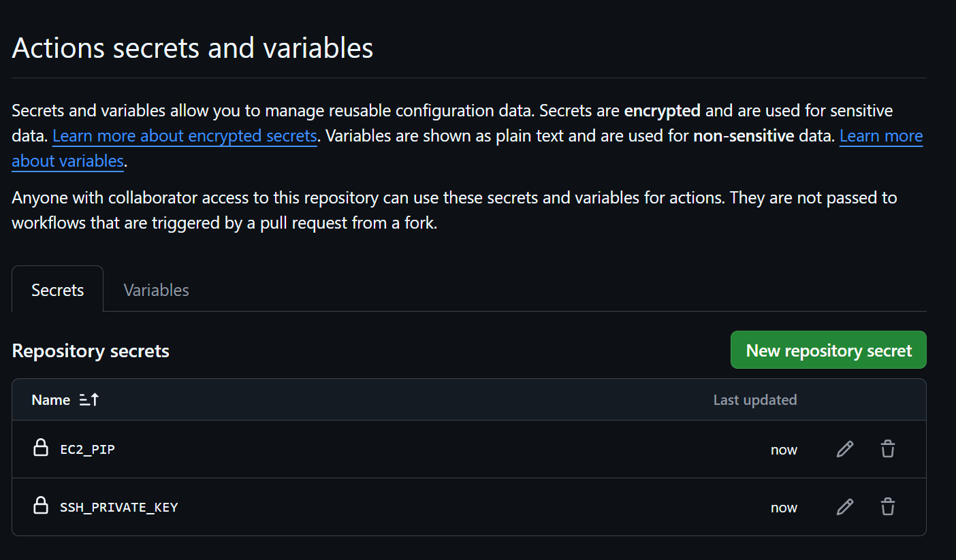Create a New repository secret

tap(829, 350)
